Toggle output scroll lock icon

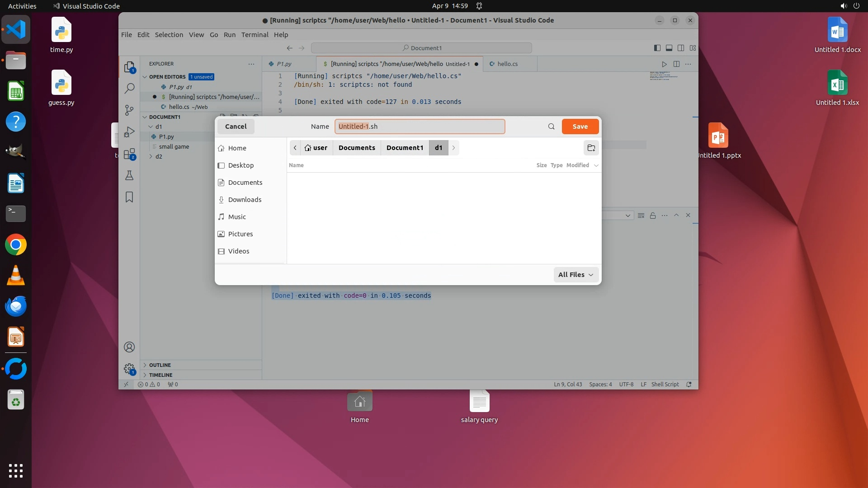click(653, 216)
